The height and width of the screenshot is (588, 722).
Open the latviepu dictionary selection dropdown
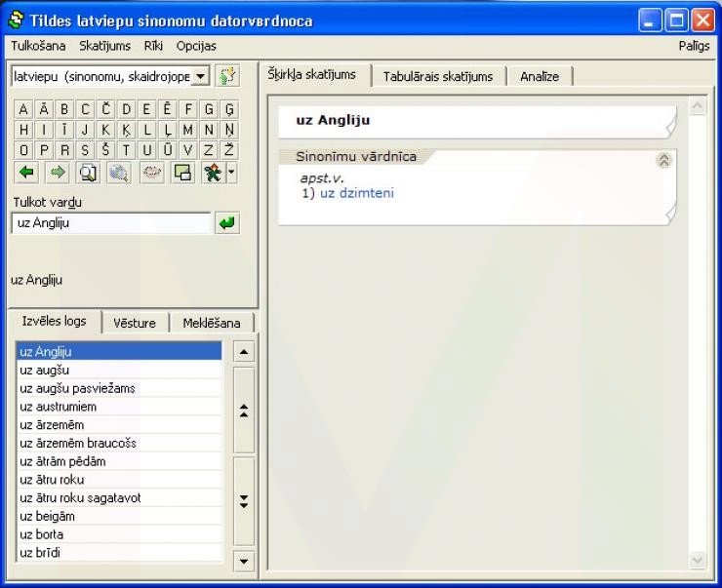point(199,76)
